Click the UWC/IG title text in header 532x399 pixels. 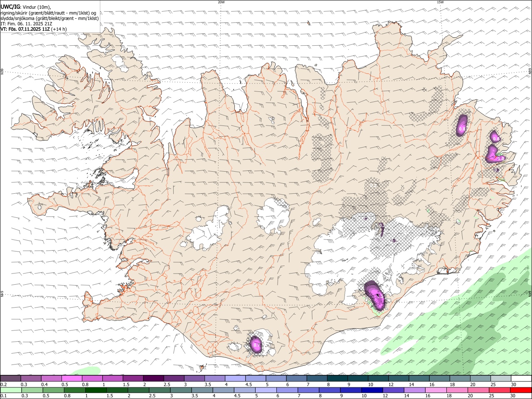(x=10, y=7)
